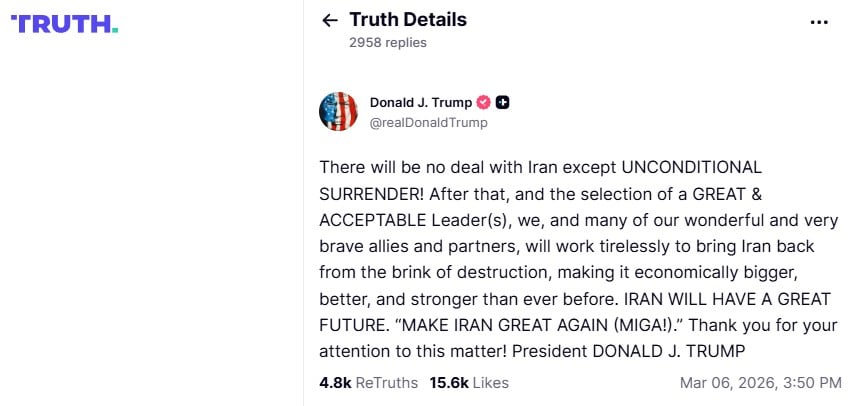Click the Truth Details heading
The width and height of the screenshot is (853, 406).
[x=408, y=19]
